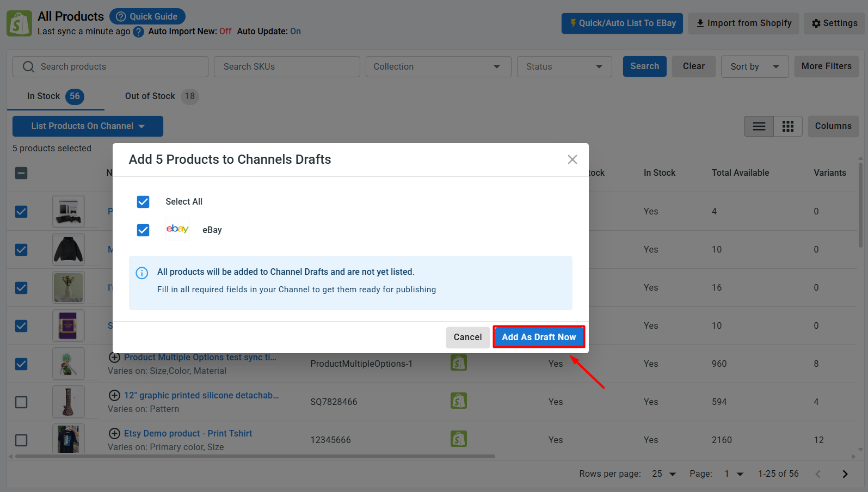Click the purple notebook thumbnail

point(69,325)
